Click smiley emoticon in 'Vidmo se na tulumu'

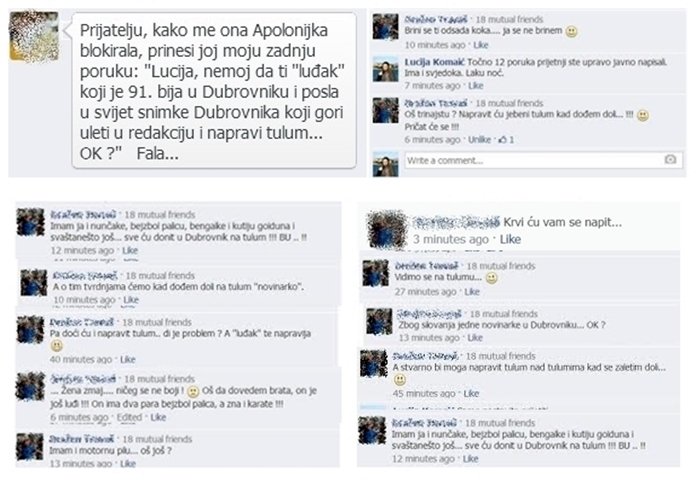coord(491,278)
